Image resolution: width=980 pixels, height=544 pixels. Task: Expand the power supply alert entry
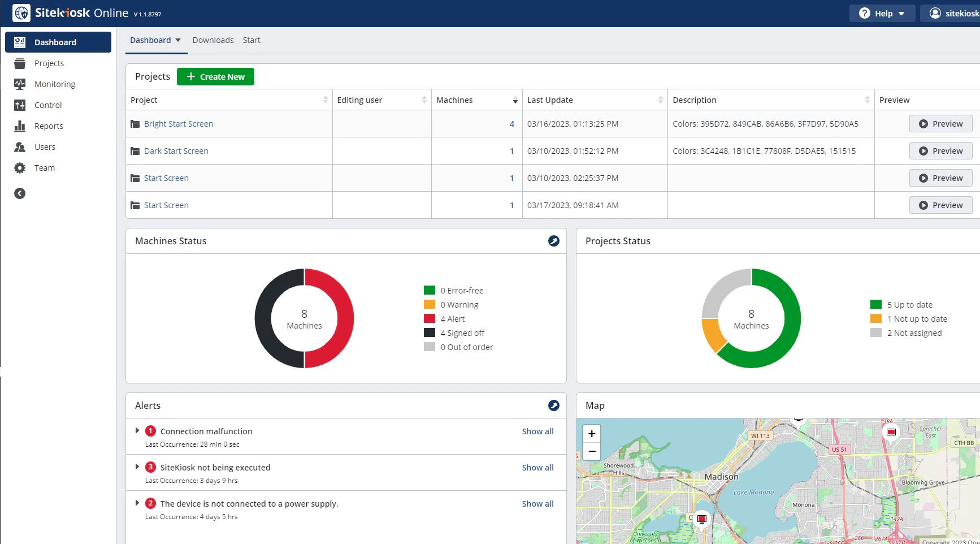click(x=137, y=503)
